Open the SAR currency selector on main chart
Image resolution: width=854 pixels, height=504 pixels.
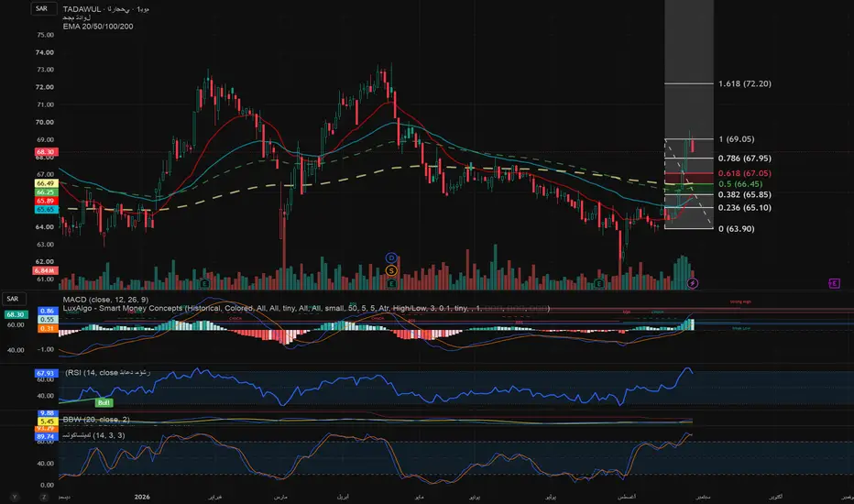(43, 9)
